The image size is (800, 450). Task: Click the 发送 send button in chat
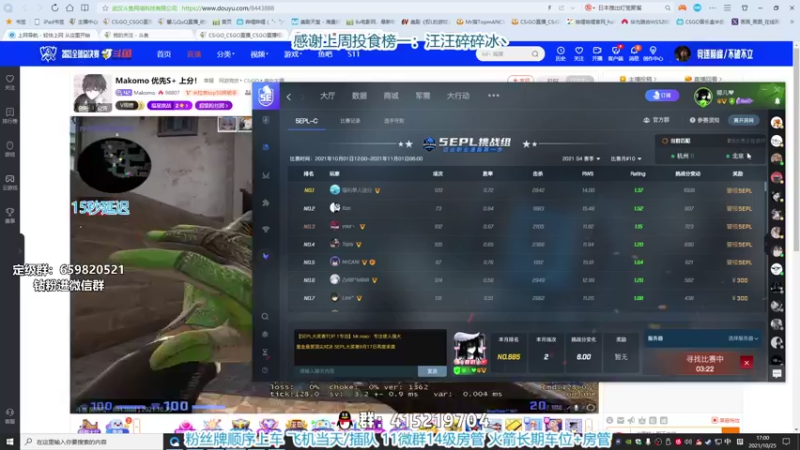click(x=432, y=371)
